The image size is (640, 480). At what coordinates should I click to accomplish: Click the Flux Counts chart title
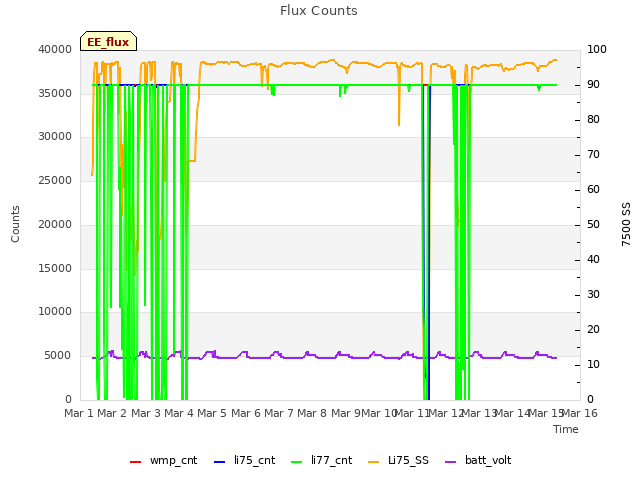click(319, 11)
